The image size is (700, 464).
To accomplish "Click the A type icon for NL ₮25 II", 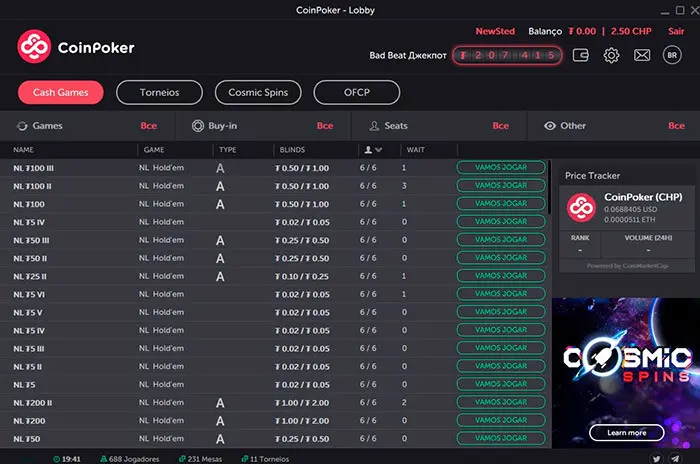I will [x=220, y=277].
